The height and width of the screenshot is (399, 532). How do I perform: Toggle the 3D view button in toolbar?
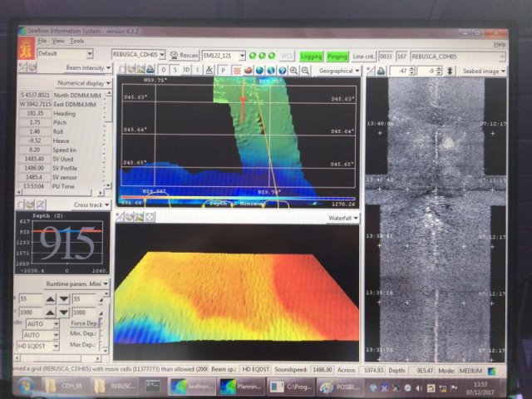pos(186,71)
